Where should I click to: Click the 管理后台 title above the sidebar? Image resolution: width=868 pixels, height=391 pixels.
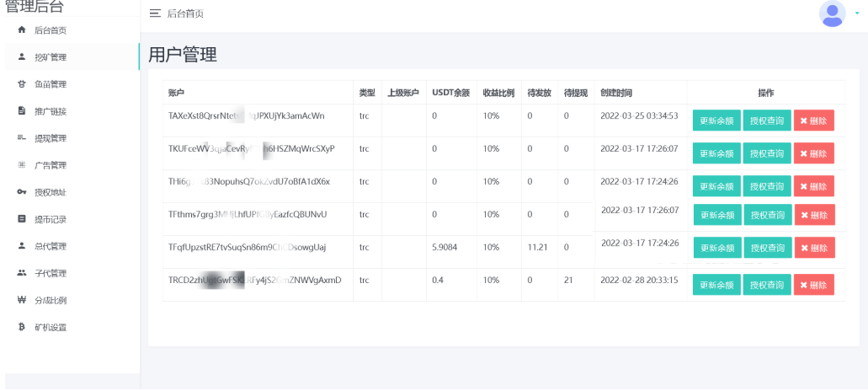click(35, 7)
